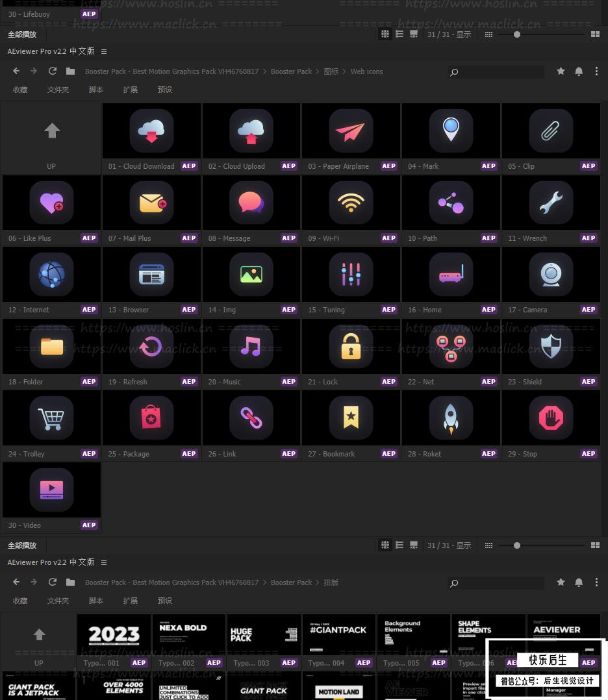608x700 pixels.
Task: Click 全部播放 above the 排版 panel
Action: (x=22, y=545)
